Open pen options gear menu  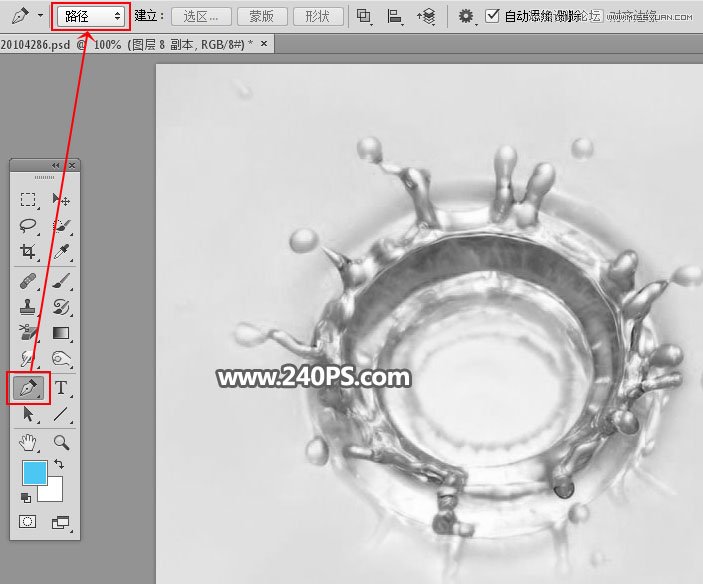(x=466, y=17)
